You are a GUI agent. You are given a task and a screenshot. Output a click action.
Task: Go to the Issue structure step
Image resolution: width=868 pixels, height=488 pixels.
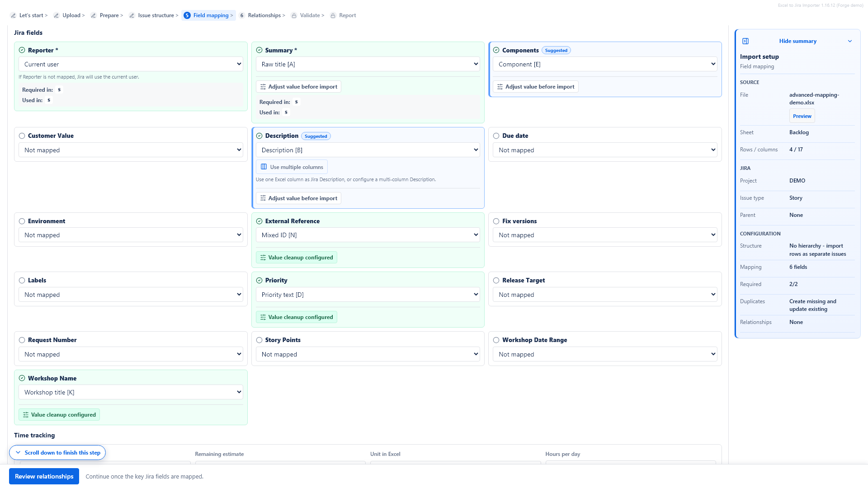click(x=154, y=15)
